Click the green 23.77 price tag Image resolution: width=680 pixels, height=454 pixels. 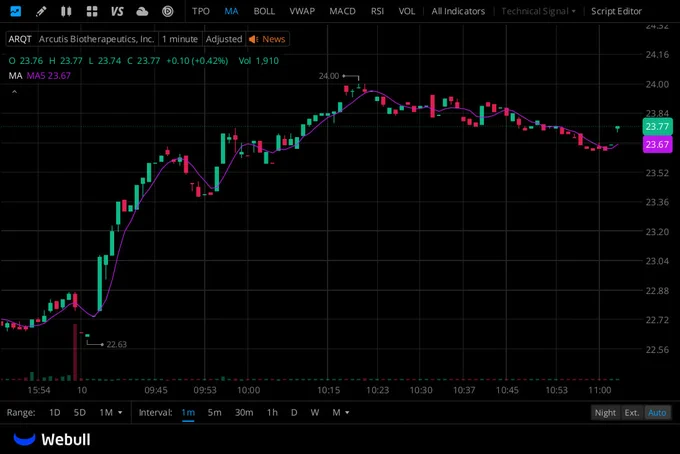point(657,126)
